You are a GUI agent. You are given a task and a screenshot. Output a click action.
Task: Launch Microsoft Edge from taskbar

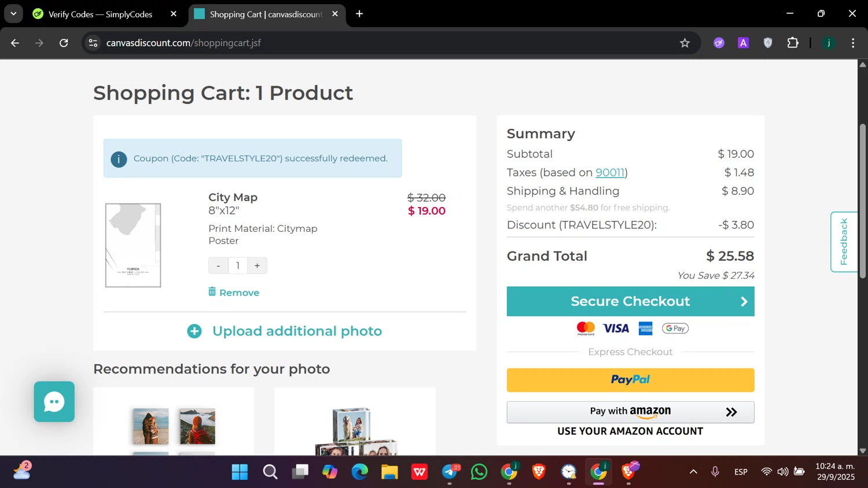tap(360, 472)
